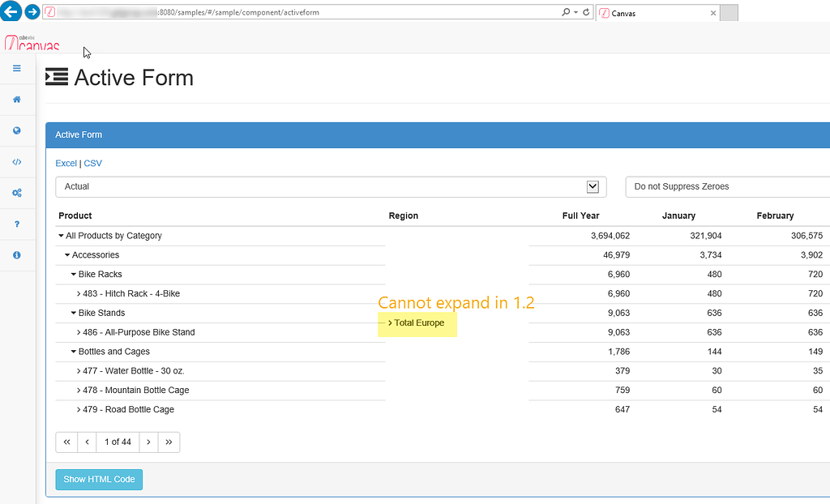The height and width of the screenshot is (504, 830).
Task: Export data via the CSV link
Action: click(x=93, y=164)
